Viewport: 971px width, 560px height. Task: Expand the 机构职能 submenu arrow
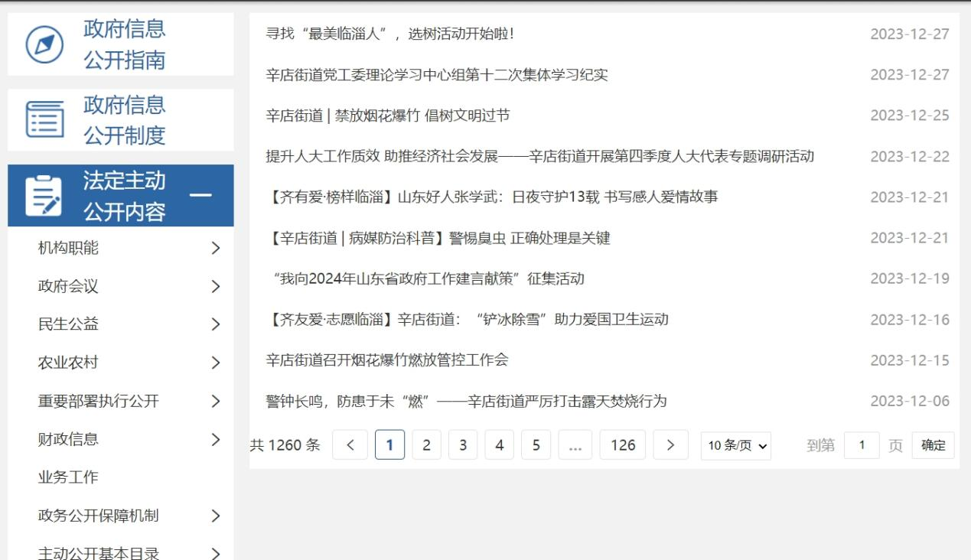pyautogui.click(x=215, y=249)
